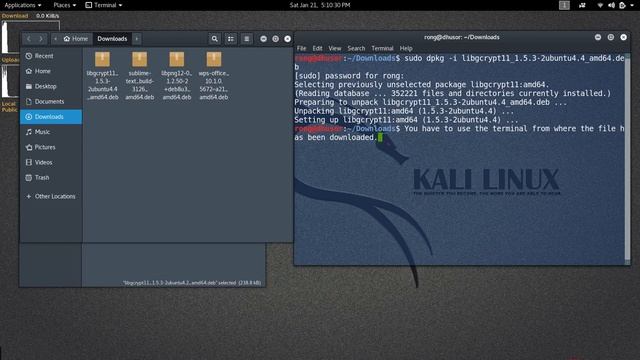The width and height of the screenshot is (640, 360).
Task: Click the power icon in top bar
Action: (622, 5)
